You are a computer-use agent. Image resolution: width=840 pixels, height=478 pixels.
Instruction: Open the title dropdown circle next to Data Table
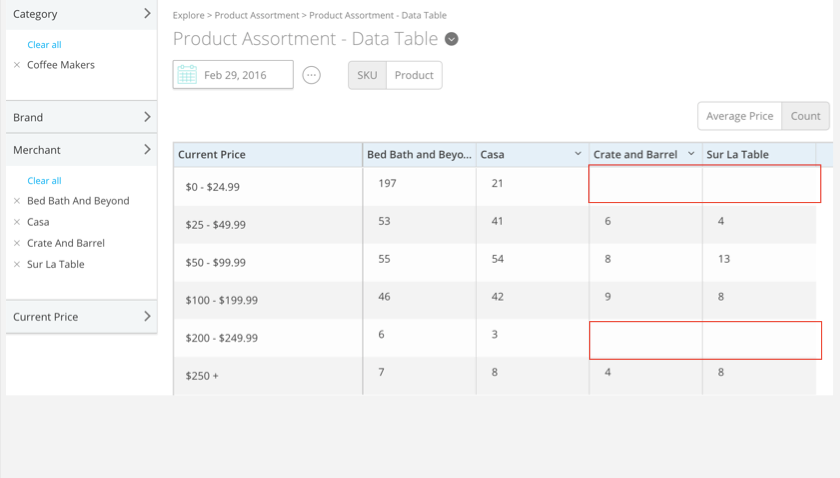(x=452, y=39)
